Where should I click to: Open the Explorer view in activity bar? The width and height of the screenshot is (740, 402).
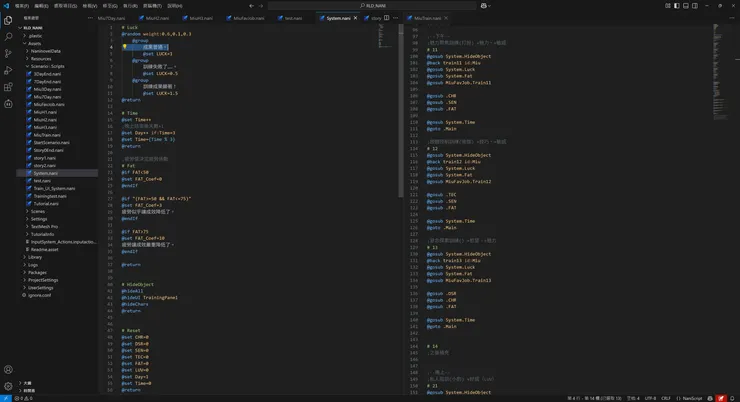pyautogui.click(x=8, y=20)
